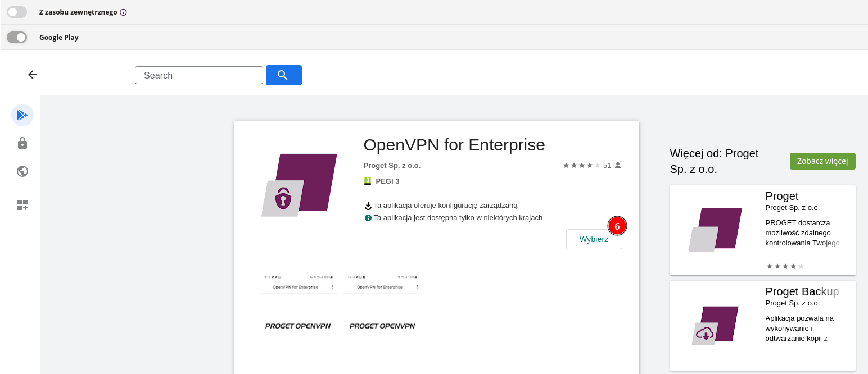
Task: Click the OpenVPN for Enterprise app logo
Action: pyautogui.click(x=299, y=185)
